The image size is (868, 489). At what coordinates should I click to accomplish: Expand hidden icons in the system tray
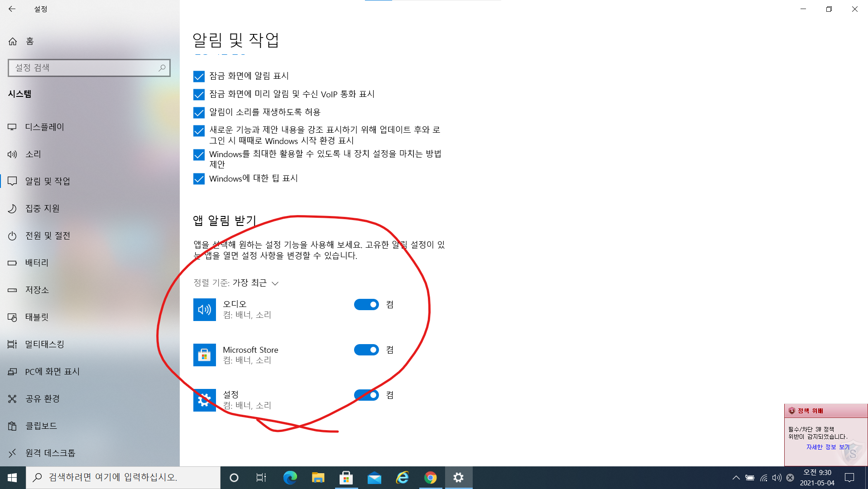737,477
